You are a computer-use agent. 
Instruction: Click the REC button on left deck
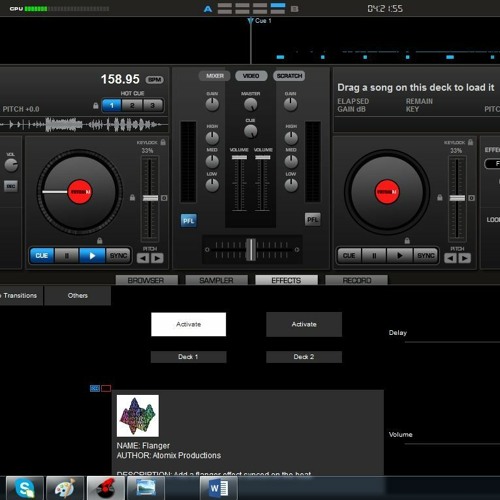tap(11, 186)
